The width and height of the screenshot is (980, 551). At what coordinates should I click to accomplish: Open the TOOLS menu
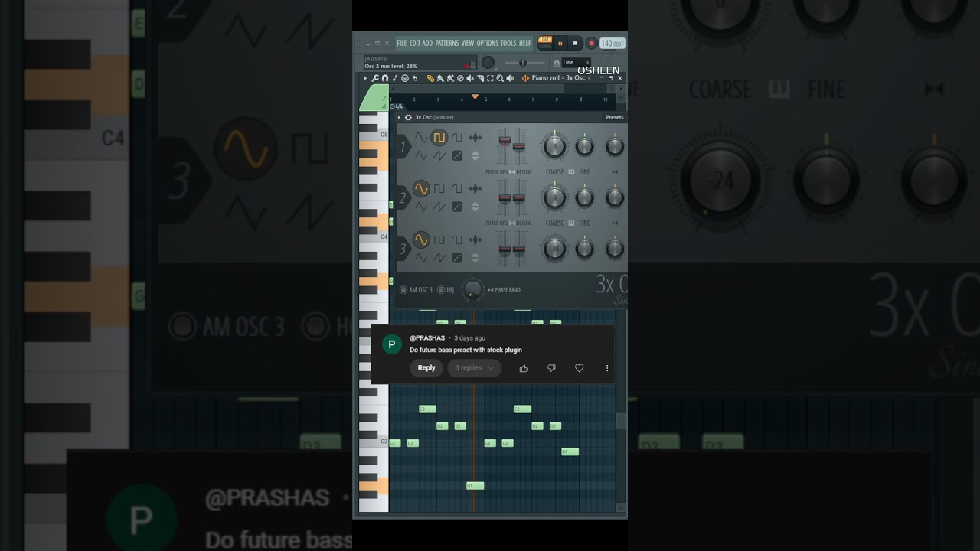tap(508, 44)
